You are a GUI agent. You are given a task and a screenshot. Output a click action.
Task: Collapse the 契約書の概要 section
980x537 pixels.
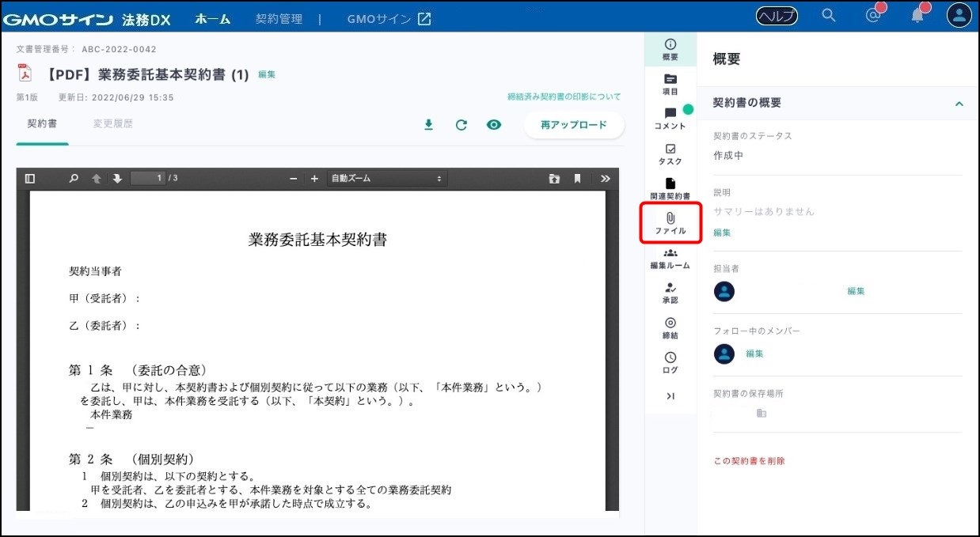(x=959, y=104)
